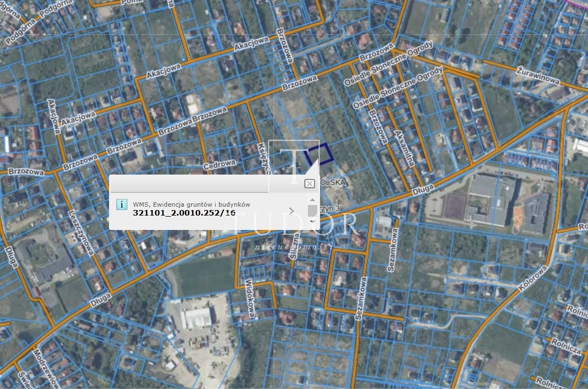
Task: Click the Cedrowa street label
Action: (x=220, y=165)
